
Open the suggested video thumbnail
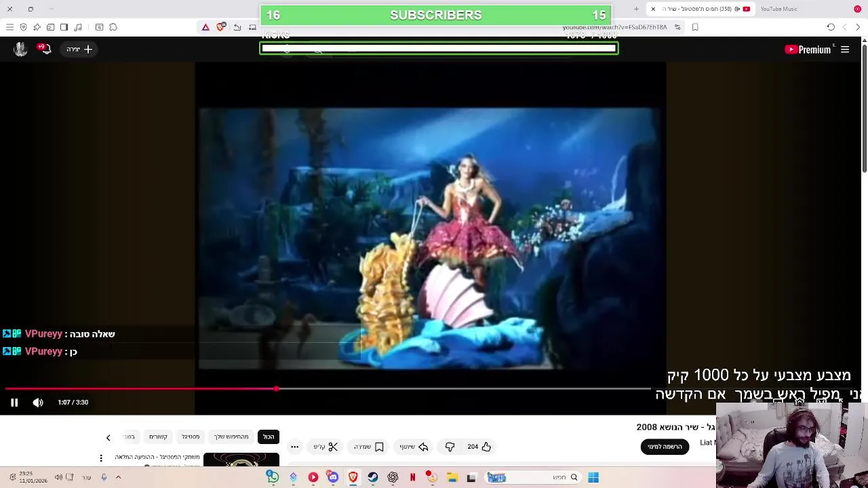[x=241, y=460]
